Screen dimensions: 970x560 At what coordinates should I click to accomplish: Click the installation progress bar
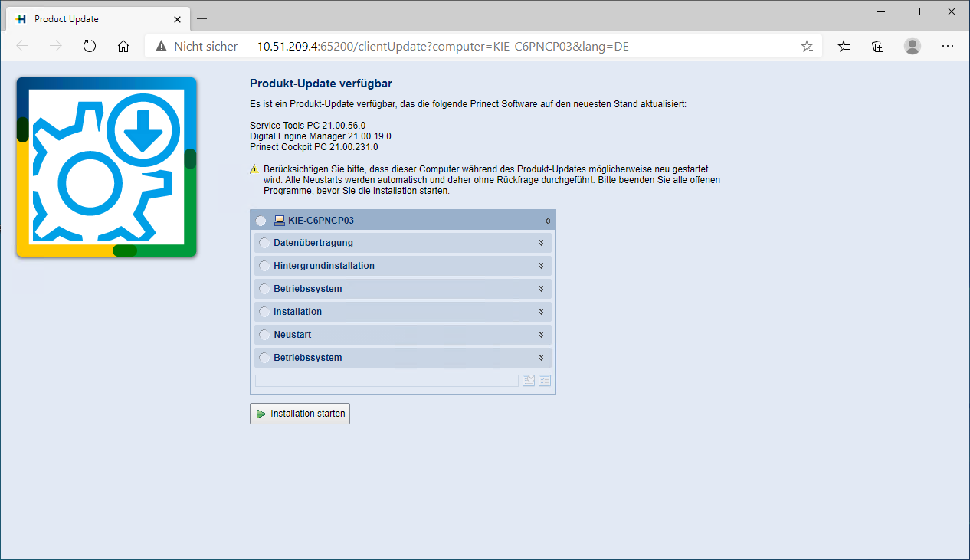pyautogui.click(x=387, y=381)
